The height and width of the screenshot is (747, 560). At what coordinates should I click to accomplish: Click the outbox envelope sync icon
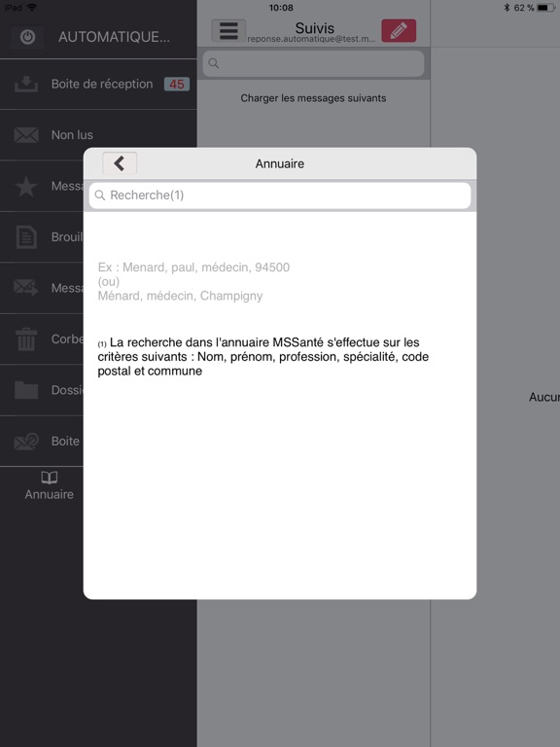click(x=26, y=442)
